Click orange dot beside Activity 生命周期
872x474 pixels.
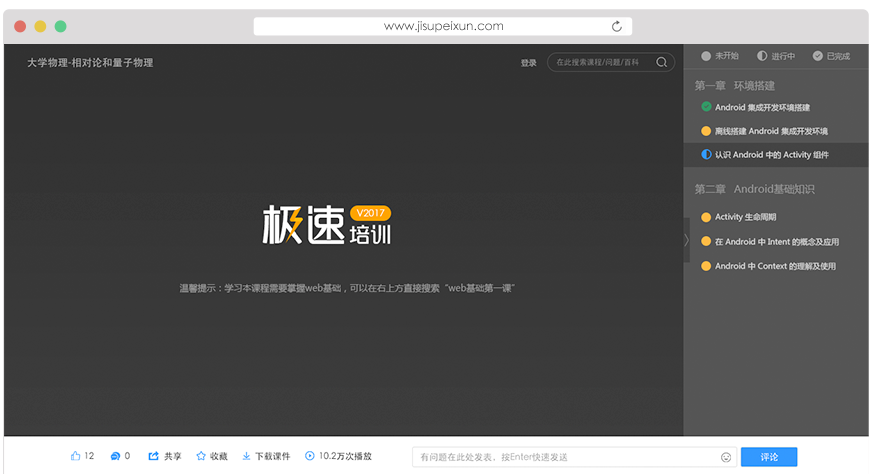click(706, 217)
